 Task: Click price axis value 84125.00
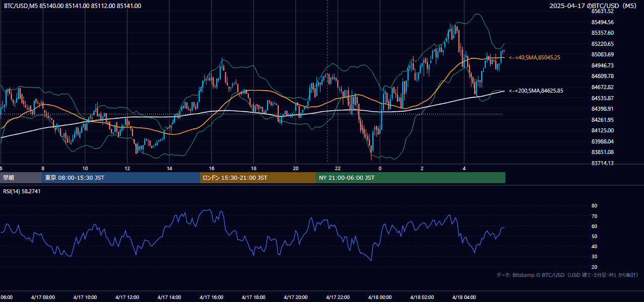602,130
